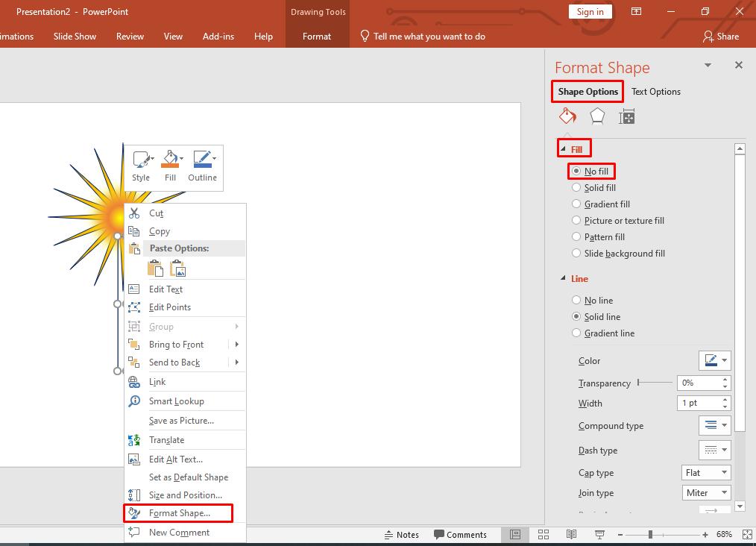The image size is (756, 546).
Task: Collapse the Line section
Action: pos(564,279)
